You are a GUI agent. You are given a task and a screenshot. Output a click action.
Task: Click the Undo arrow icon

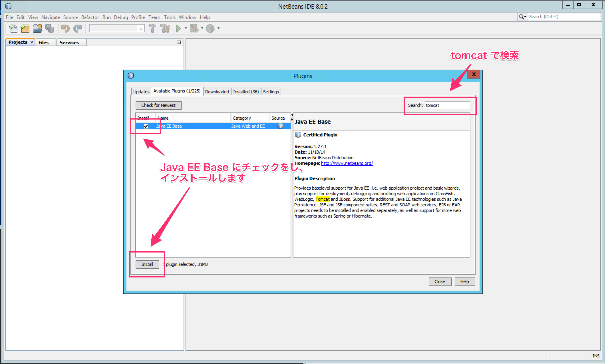65,28
